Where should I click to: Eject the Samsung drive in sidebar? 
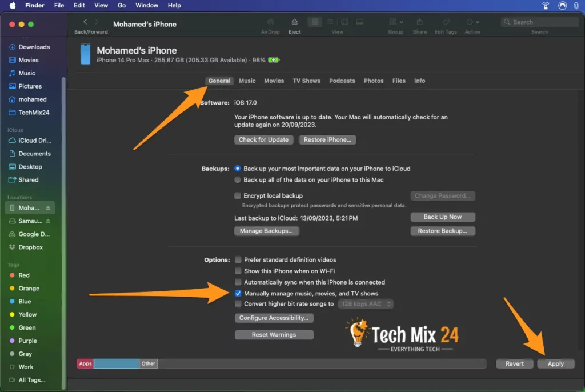48,221
